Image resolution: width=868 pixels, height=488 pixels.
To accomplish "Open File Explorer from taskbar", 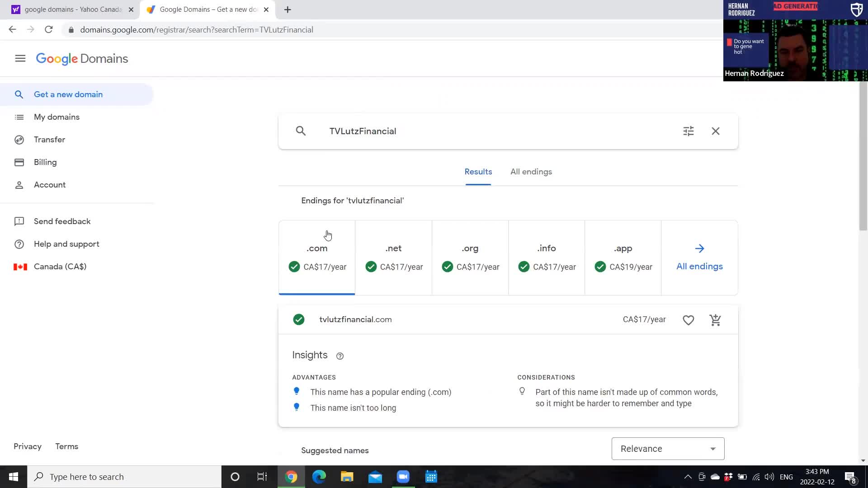I will point(347,477).
